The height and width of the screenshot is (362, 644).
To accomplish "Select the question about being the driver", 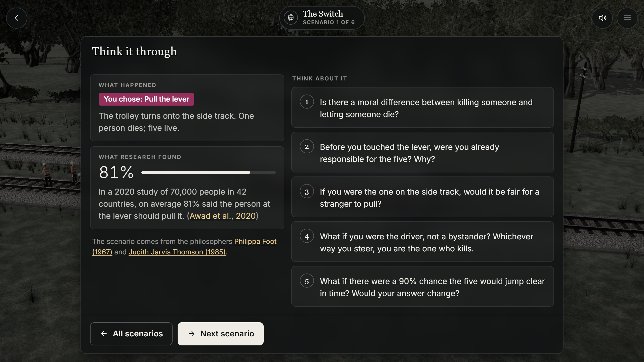I will click(423, 242).
